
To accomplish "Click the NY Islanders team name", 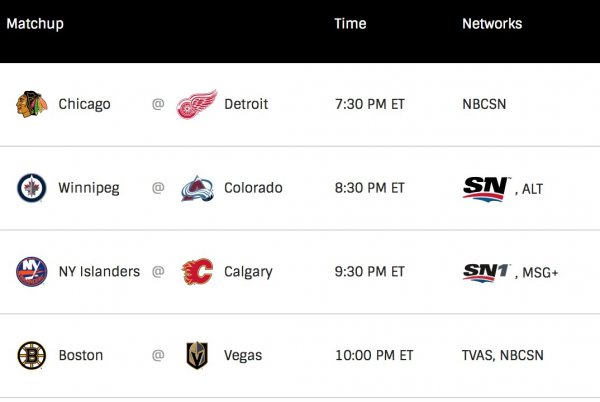I will click(99, 272).
